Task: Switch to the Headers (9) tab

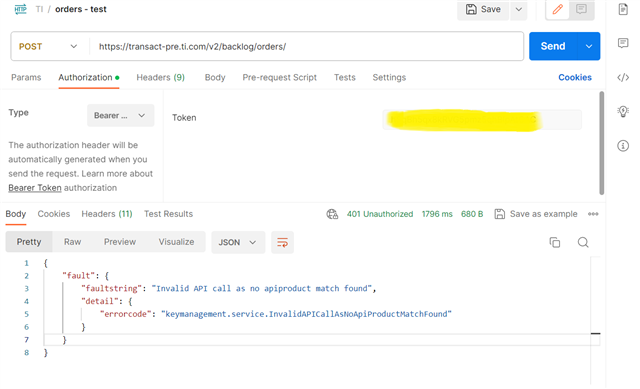Action: (x=160, y=78)
